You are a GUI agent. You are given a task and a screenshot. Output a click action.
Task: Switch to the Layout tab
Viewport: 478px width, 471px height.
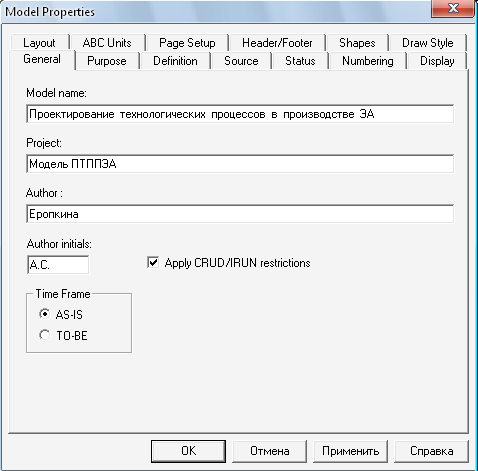(x=39, y=43)
